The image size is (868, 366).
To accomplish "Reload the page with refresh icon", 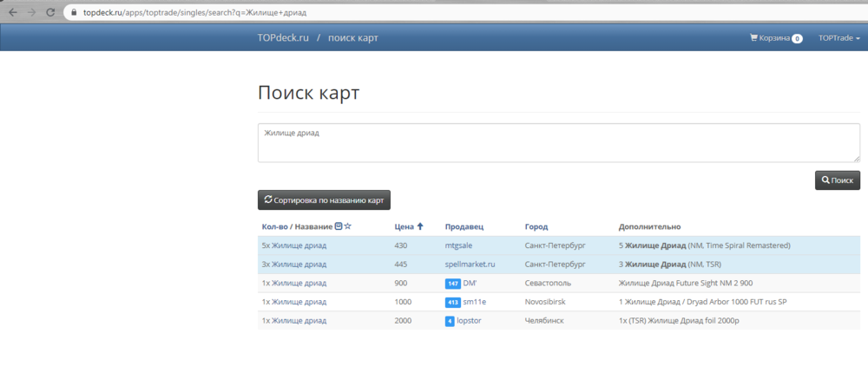I will tap(51, 13).
